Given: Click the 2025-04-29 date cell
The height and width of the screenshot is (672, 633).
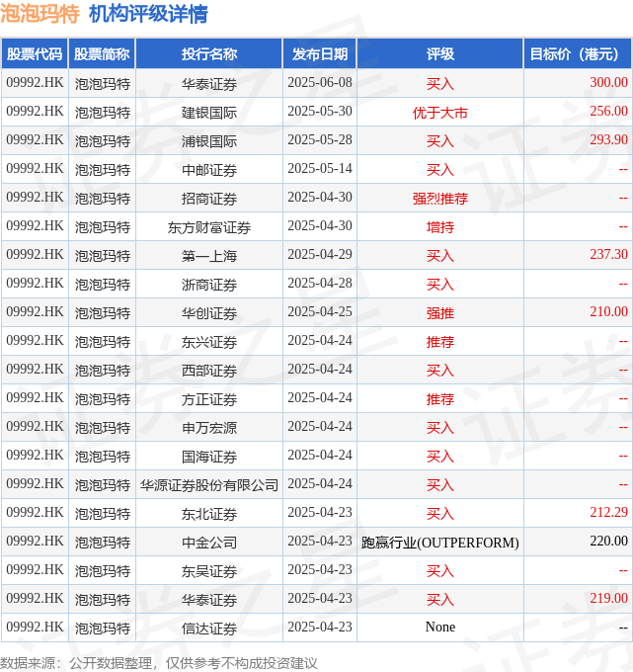Looking at the screenshot, I should click(320, 255).
